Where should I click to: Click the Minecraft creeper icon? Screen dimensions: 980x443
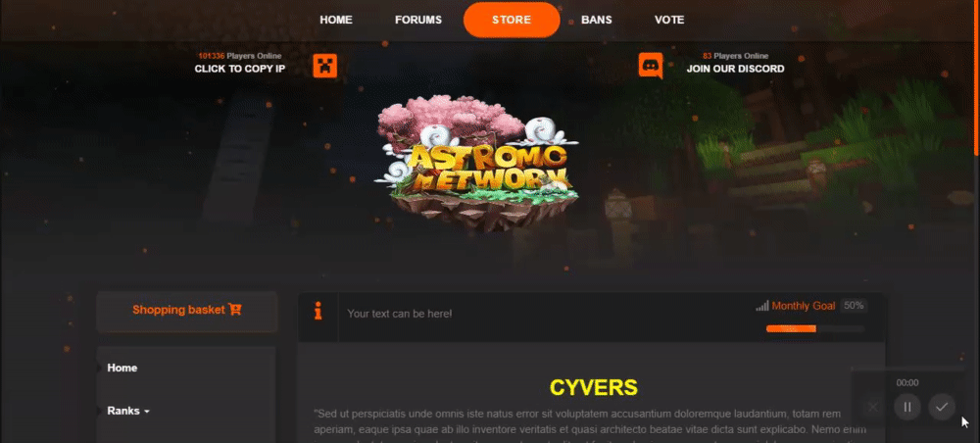click(325, 66)
